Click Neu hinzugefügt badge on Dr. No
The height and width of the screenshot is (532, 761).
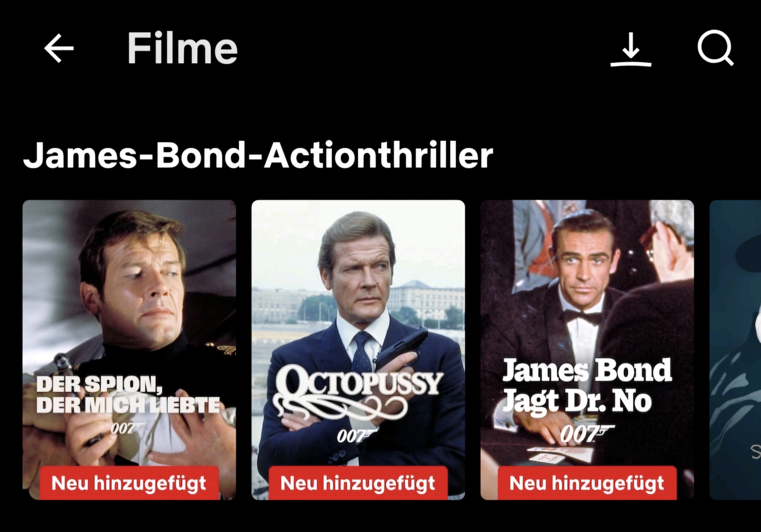point(587,483)
